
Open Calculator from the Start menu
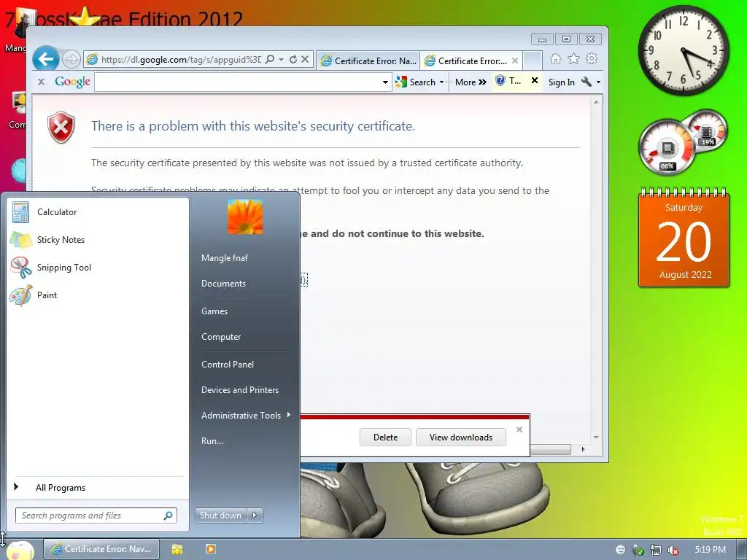pos(98,212)
